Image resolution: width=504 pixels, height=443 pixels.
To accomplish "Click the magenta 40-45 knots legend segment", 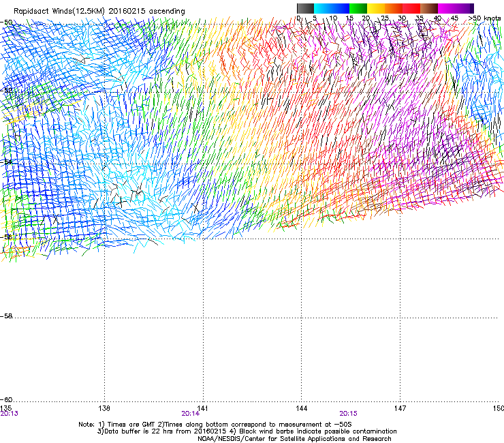I will coord(447,8).
